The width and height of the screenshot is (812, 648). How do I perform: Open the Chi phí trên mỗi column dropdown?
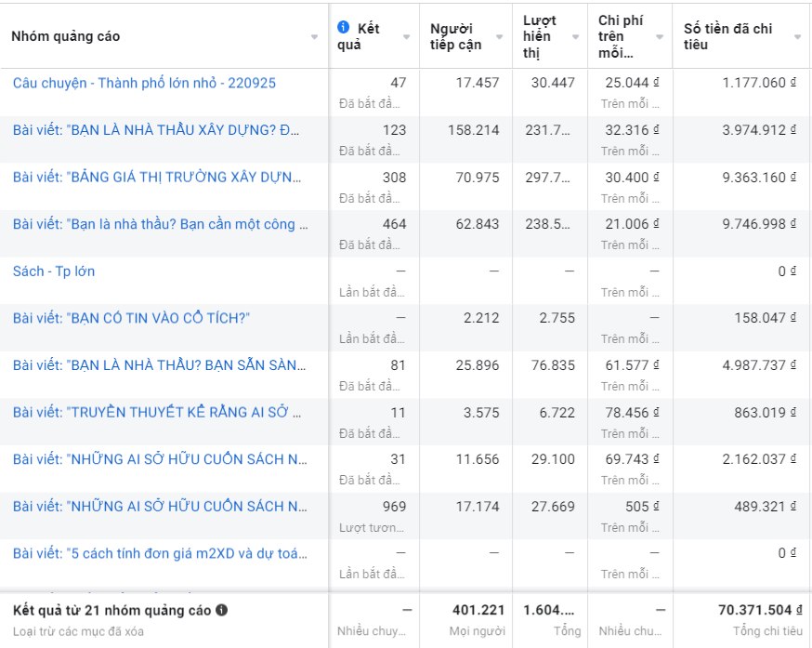click(x=660, y=37)
